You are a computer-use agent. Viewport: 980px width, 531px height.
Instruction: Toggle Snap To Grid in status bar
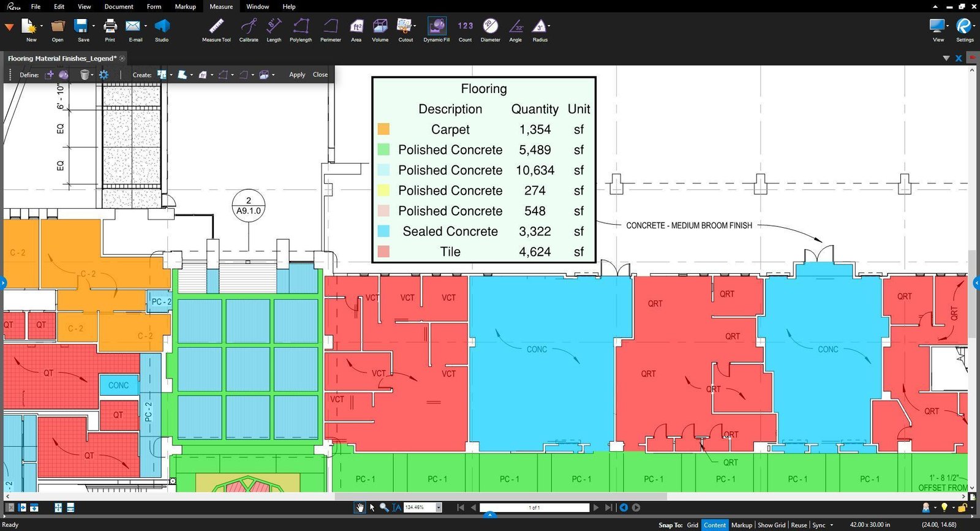[692, 525]
